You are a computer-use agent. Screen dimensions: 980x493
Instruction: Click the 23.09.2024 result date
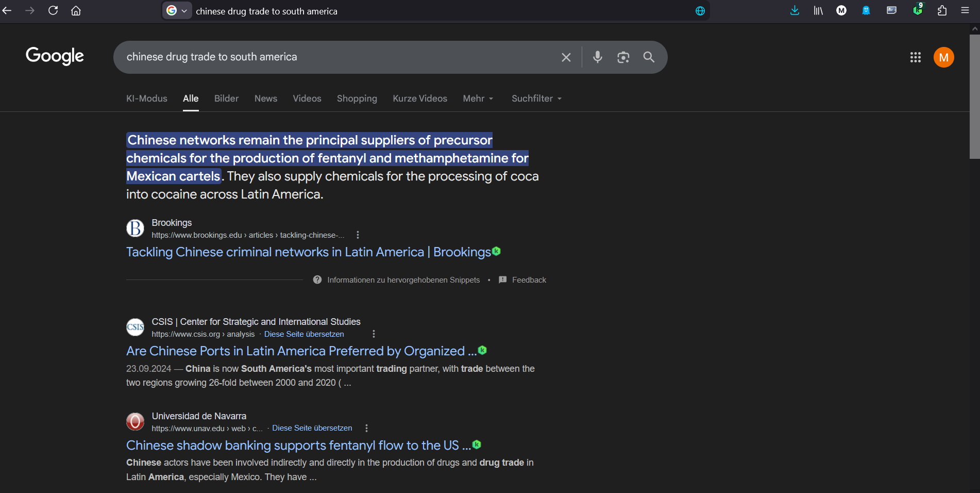[148, 369]
